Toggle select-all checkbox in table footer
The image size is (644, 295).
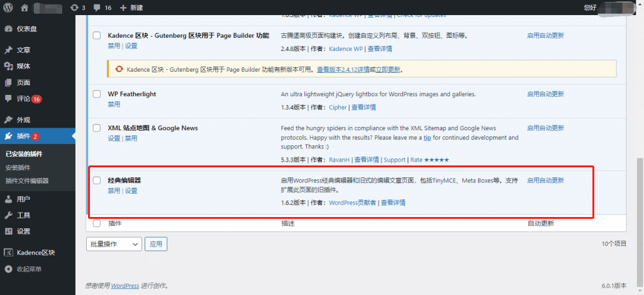[x=96, y=223]
